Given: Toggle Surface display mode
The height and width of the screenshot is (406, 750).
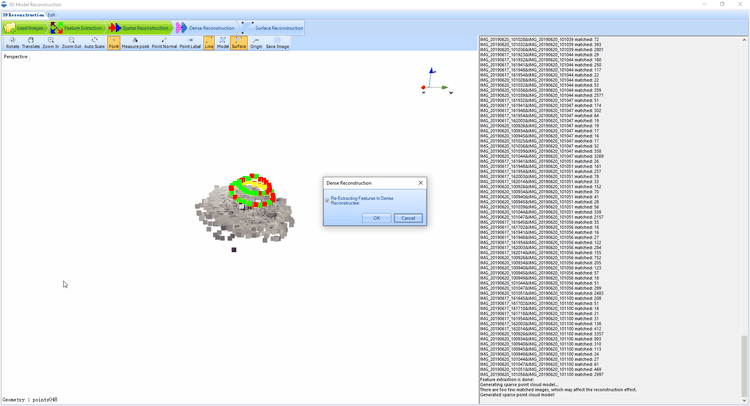Looking at the screenshot, I should (238, 43).
